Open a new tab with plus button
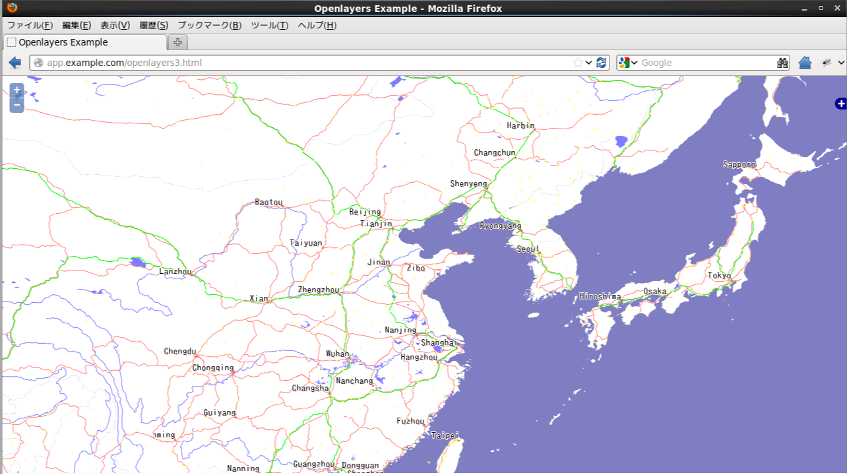This screenshot has width=847, height=474. click(x=178, y=43)
